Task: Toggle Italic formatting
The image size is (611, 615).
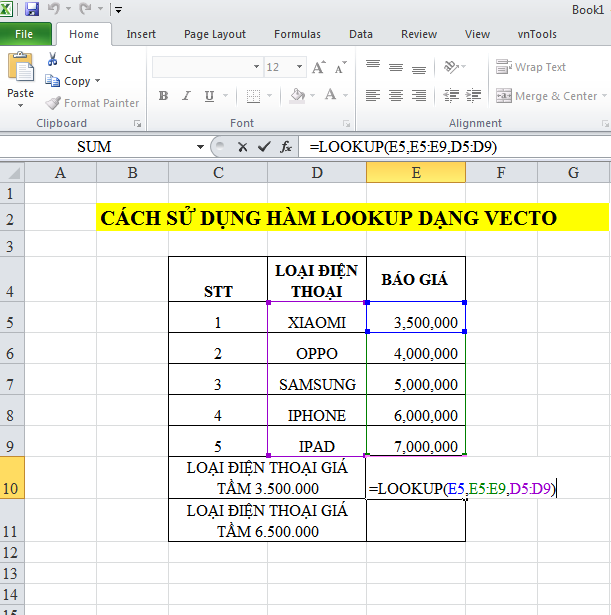Action: [186, 96]
